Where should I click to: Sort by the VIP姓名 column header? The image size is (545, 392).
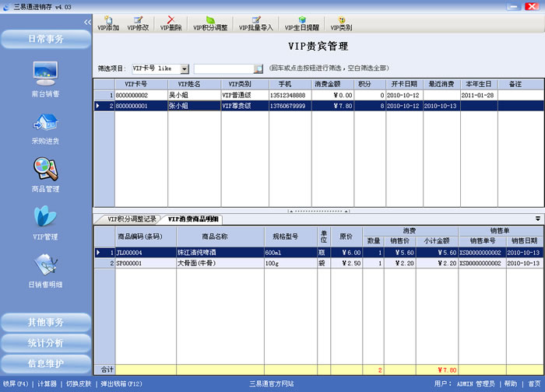pos(195,84)
